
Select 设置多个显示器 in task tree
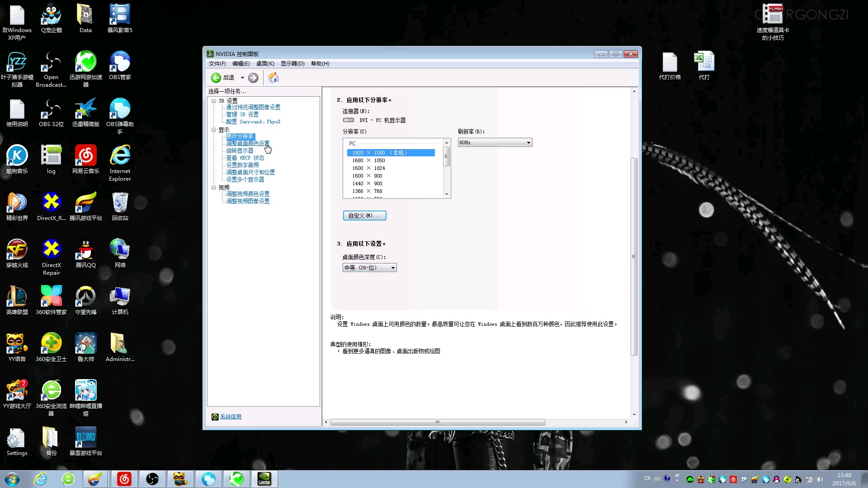(x=245, y=179)
